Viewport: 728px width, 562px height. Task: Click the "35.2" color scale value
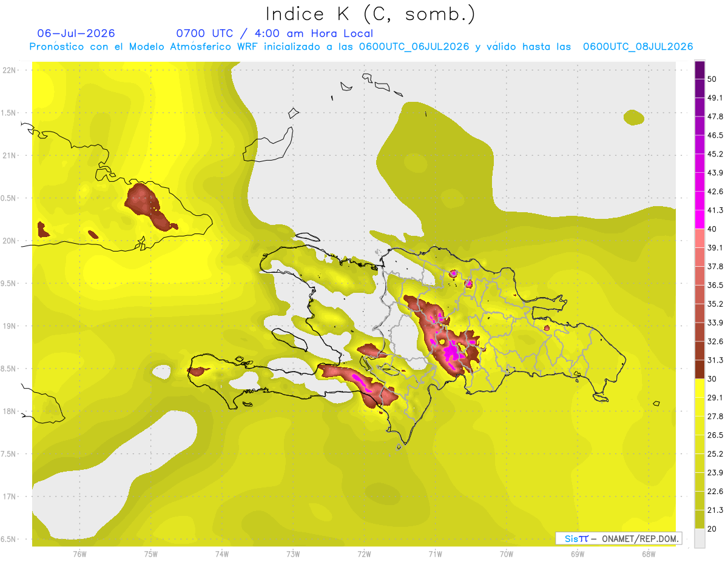pyautogui.click(x=715, y=304)
